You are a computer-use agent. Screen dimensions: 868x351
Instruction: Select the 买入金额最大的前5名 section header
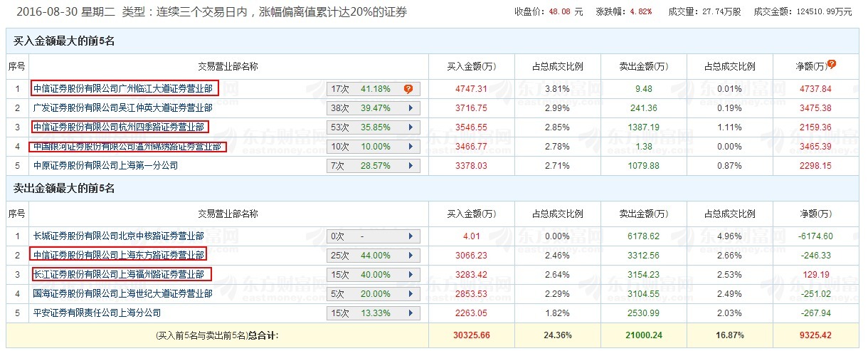point(64,41)
